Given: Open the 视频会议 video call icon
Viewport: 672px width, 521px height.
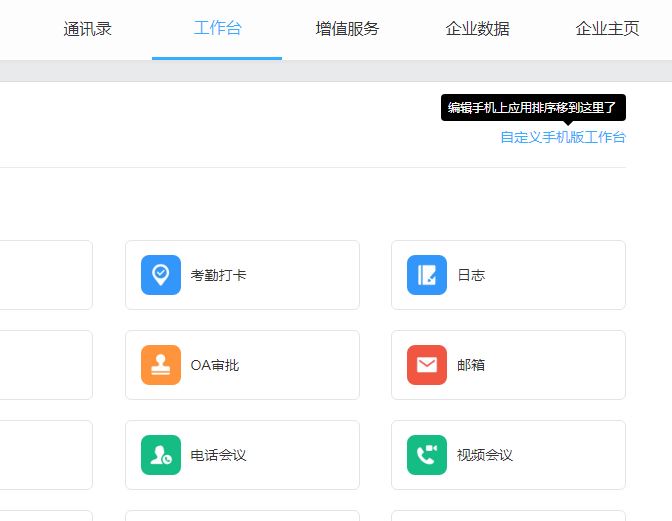Looking at the screenshot, I should 427,455.
